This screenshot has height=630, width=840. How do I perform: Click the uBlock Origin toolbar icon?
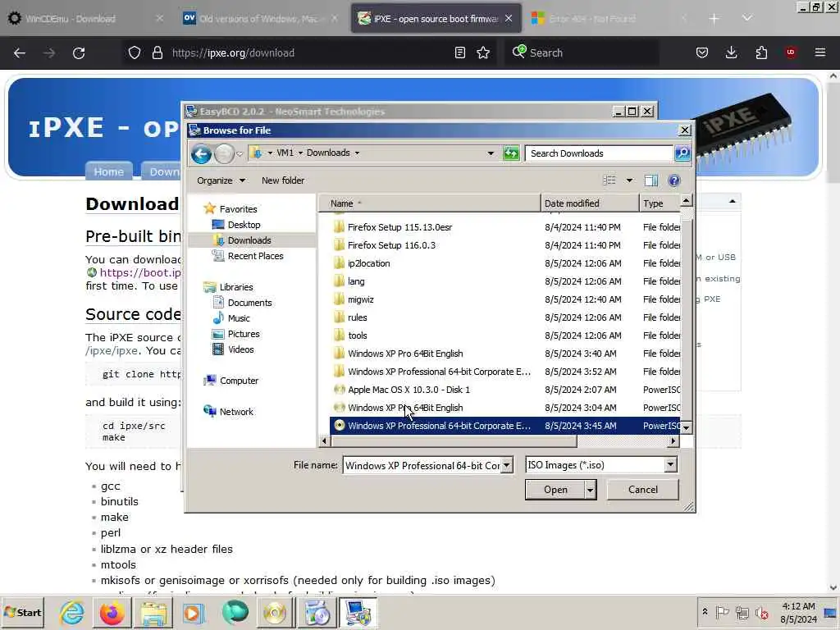coord(791,52)
